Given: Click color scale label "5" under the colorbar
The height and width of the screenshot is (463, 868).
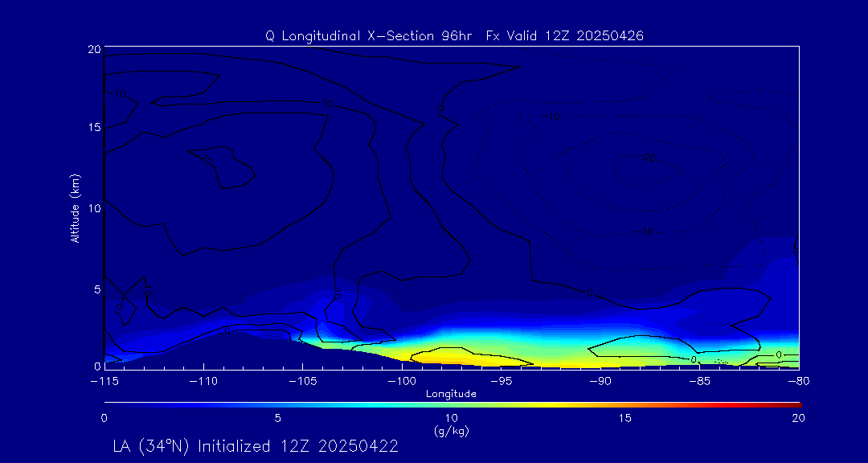Looking at the screenshot, I should [x=278, y=419].
